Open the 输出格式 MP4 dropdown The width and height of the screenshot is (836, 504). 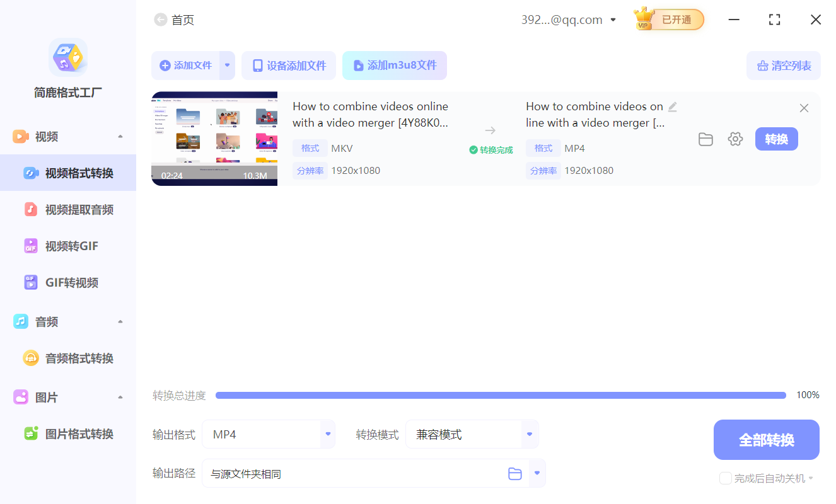point(327,434)
